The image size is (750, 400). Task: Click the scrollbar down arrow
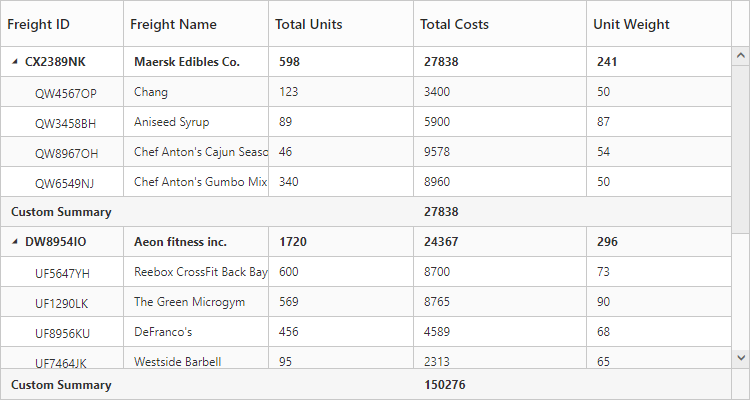[x=741, y=356]
